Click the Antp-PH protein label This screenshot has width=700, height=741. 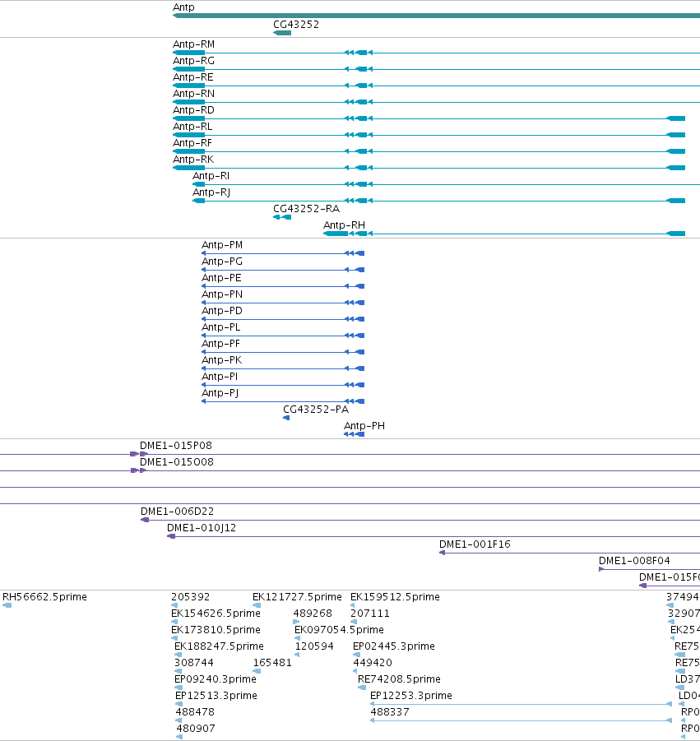tap(364, 426)
